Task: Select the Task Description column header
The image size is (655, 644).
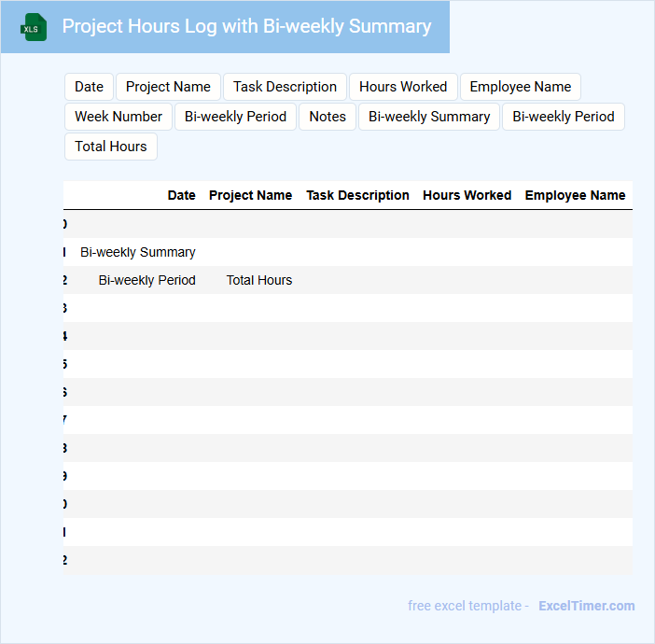Action: [x=357, y=195]
